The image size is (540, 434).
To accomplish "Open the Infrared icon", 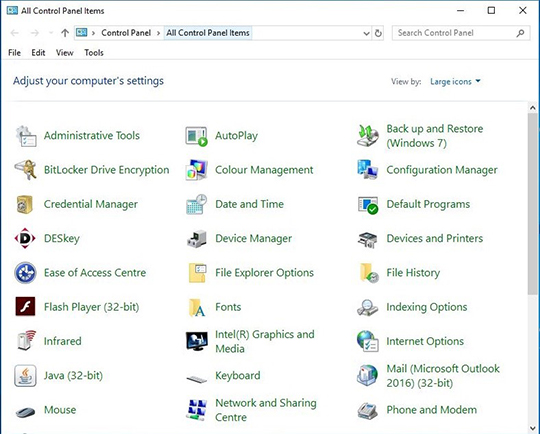I will tap(26, 340).
